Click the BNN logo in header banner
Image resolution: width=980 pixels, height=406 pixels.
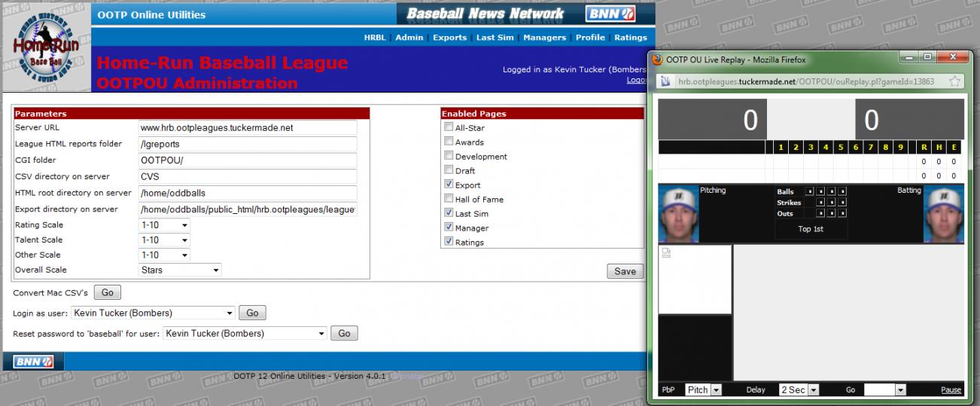[610, 14]
